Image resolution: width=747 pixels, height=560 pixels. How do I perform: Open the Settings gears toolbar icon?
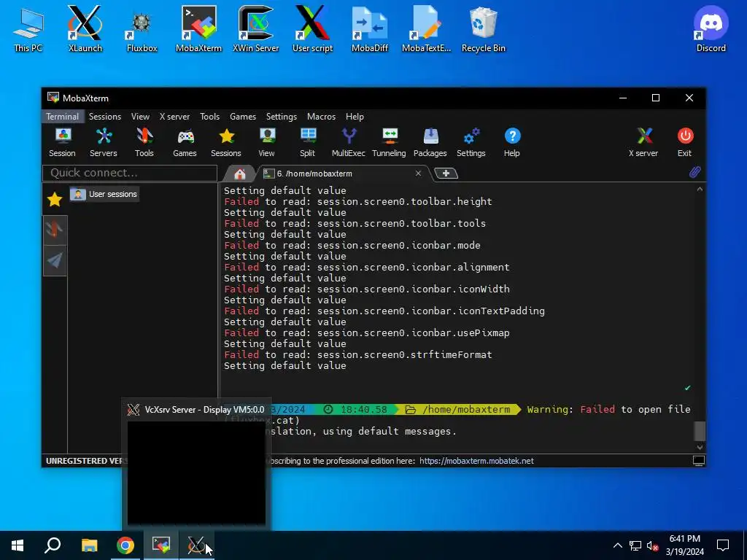tap(471, 142)
